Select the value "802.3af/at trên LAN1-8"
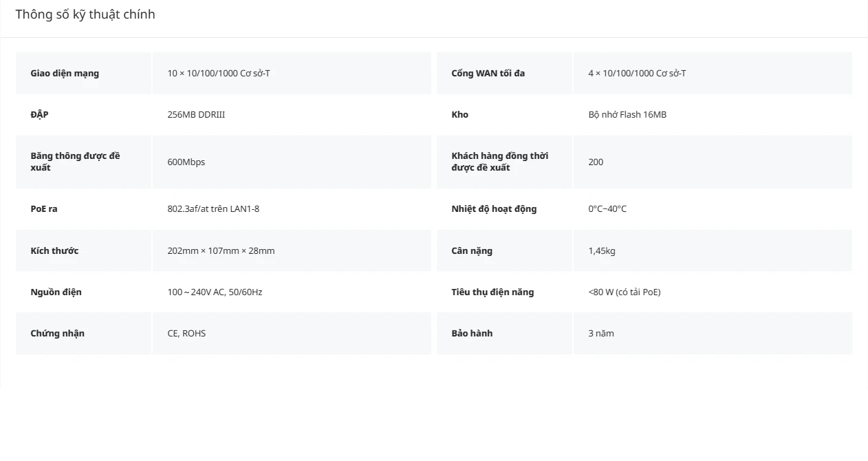 pyautogui.click(x=213, y=209)
